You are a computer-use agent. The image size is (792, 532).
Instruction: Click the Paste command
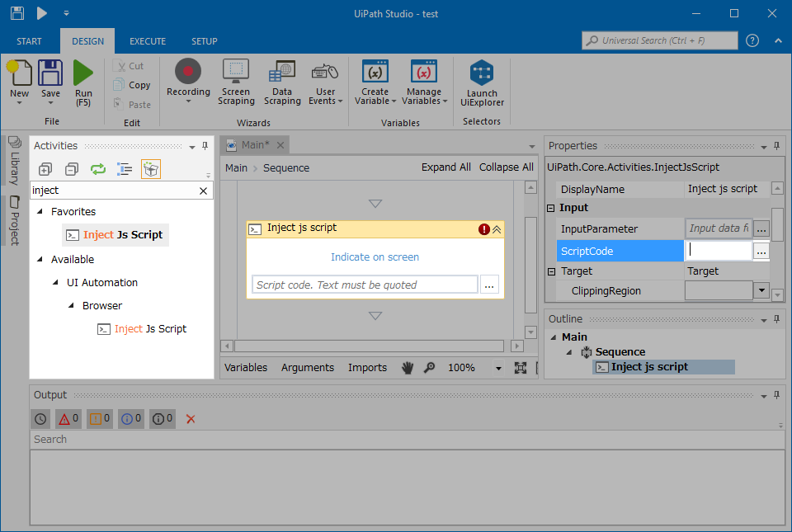[132, 105]
